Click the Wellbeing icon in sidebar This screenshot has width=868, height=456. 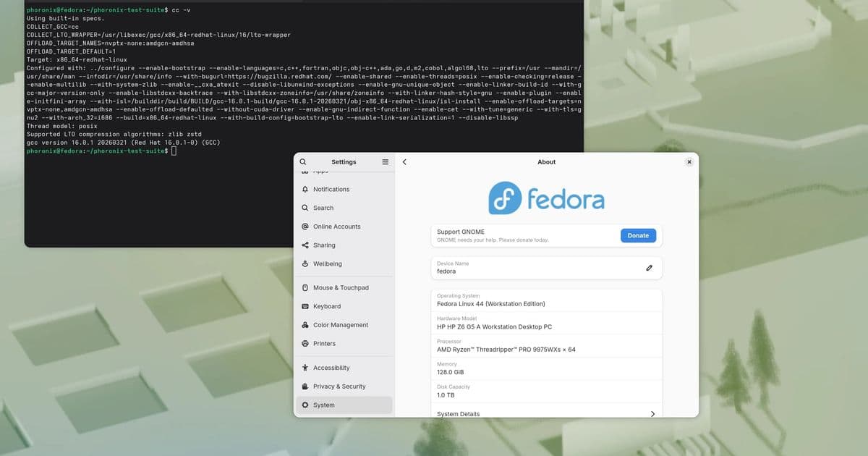click(305, 264)
